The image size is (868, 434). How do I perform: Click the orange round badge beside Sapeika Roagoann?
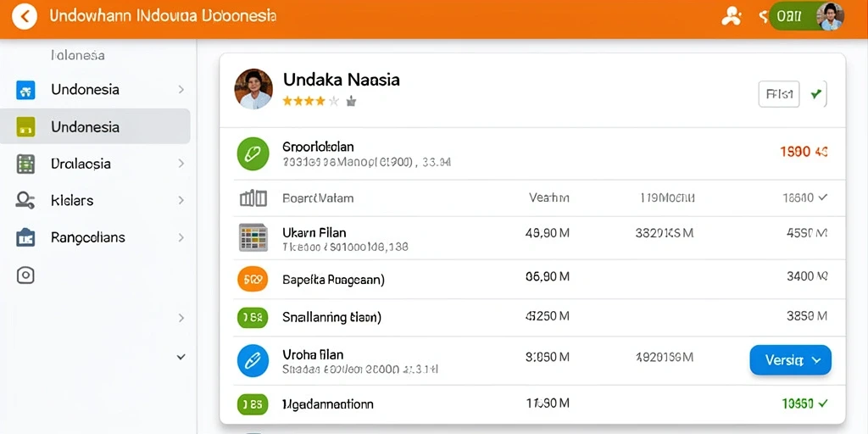[253, 279]
